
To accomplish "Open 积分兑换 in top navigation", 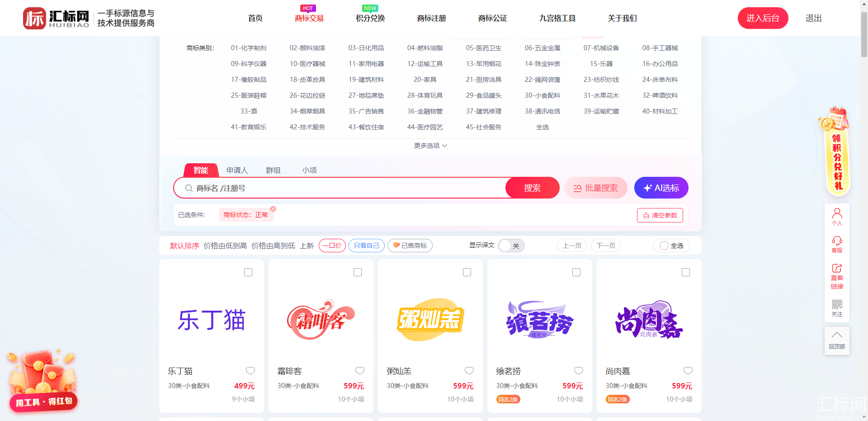I will [370, 18].
